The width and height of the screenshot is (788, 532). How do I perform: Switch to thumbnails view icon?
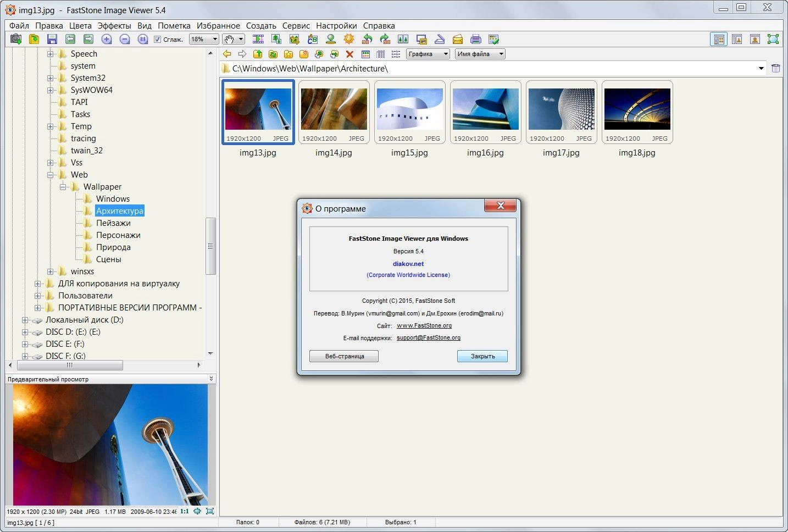pos(365,54)
